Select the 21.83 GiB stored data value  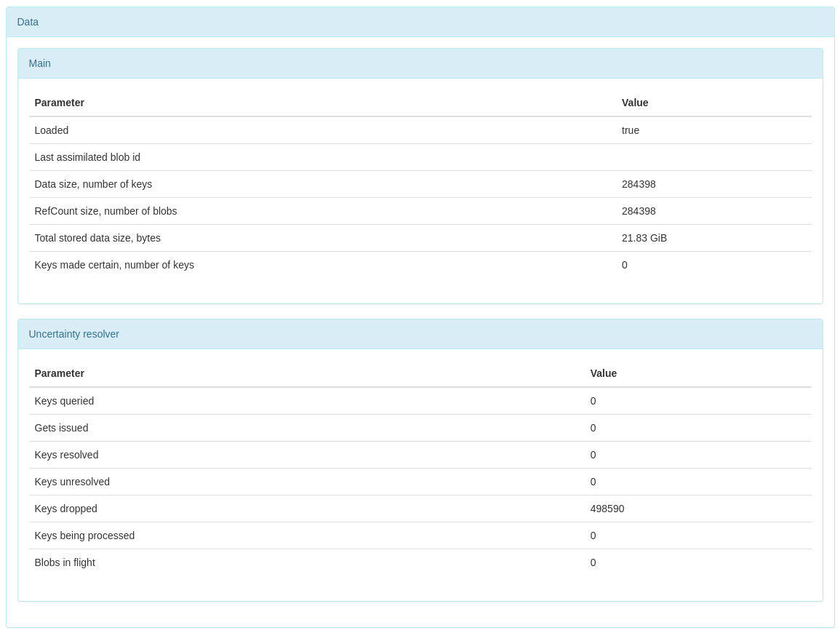click(644, 238)
